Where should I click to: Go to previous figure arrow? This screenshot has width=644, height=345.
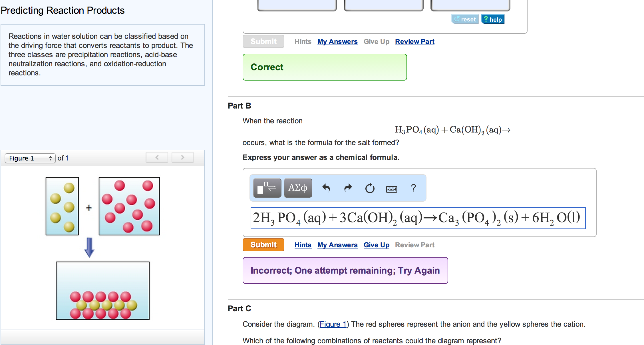(157, 157)
